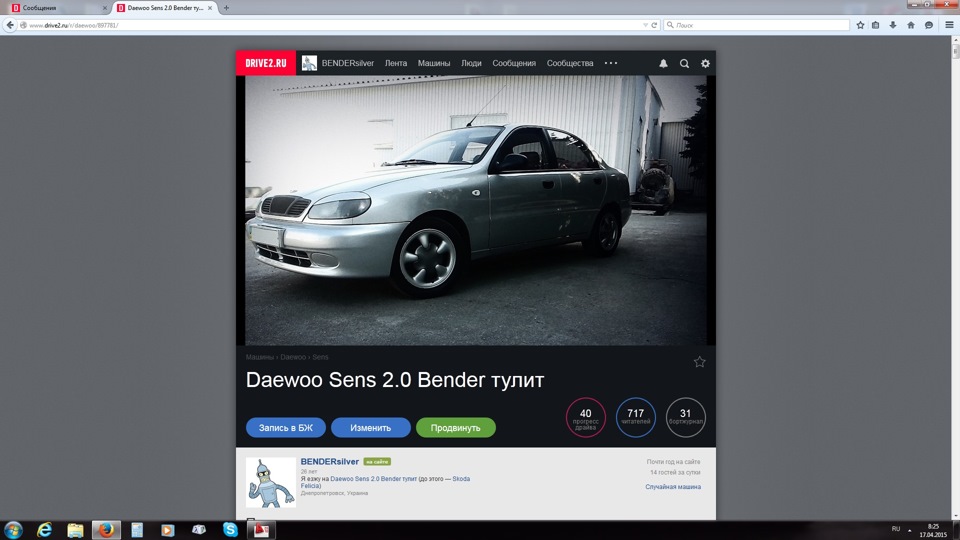This screenshot has height=540, width=960.
Task: Open Firefox bookmarks list icon
Action: (x=876, y=25)
